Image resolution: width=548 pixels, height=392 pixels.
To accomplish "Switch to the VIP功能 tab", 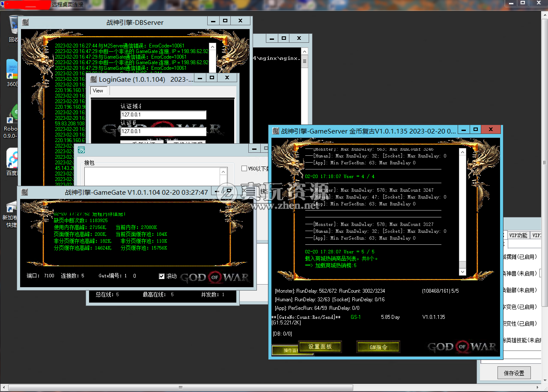I will [x=518, y=235].
